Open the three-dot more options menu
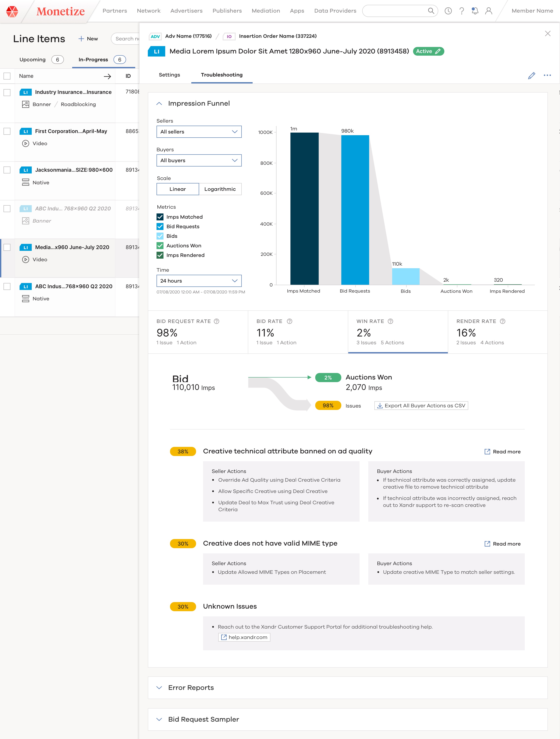 coord(547,75)
